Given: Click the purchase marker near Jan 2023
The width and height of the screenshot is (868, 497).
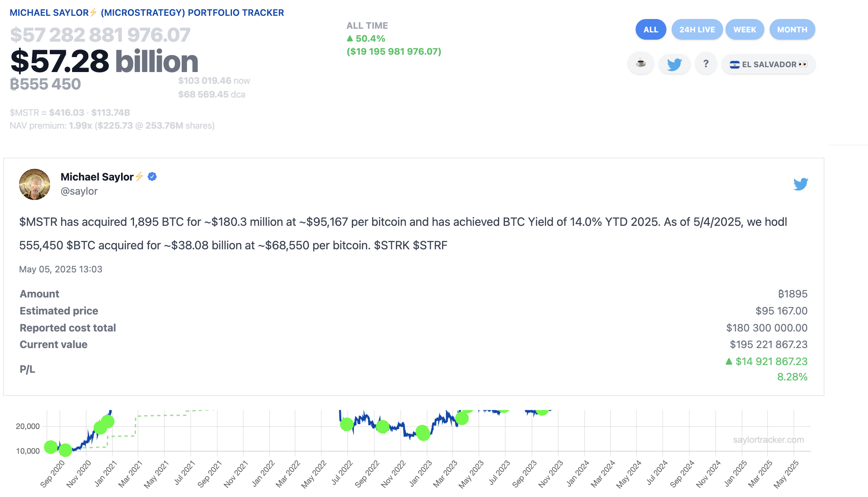Looking at the screenshot, I should coord(423,433).
